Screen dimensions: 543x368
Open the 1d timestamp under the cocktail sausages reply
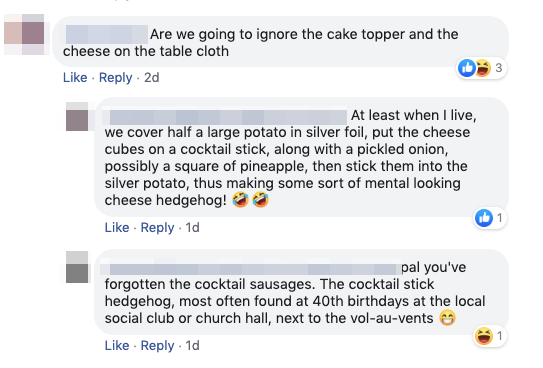coord(193,345)
